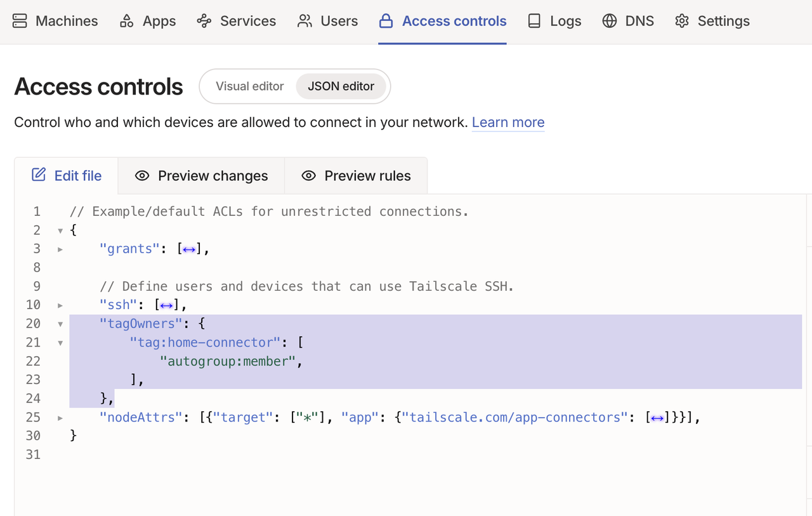Click the Apps shapes icon
Viewport: 812px width, 516px height.
pos(127,21)
